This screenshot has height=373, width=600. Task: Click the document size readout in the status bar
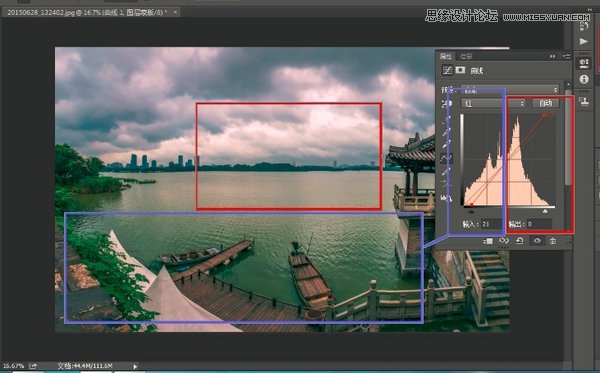coord(85,366)
